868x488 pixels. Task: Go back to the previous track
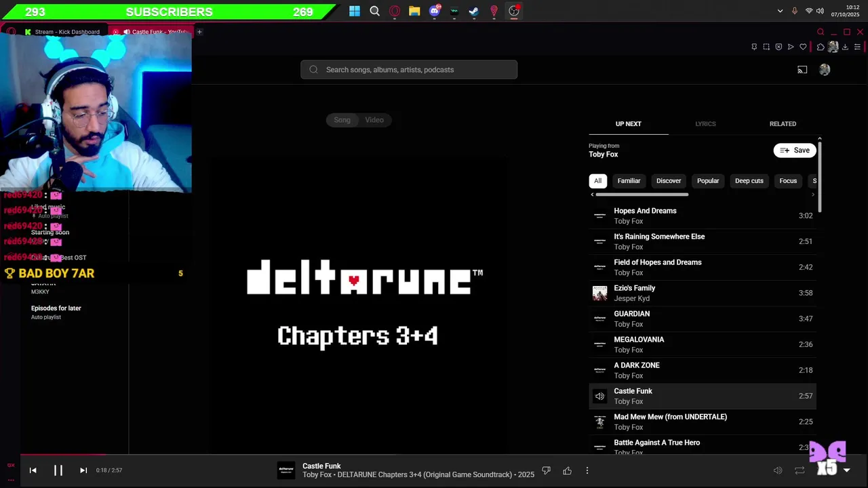pos(33,470)
